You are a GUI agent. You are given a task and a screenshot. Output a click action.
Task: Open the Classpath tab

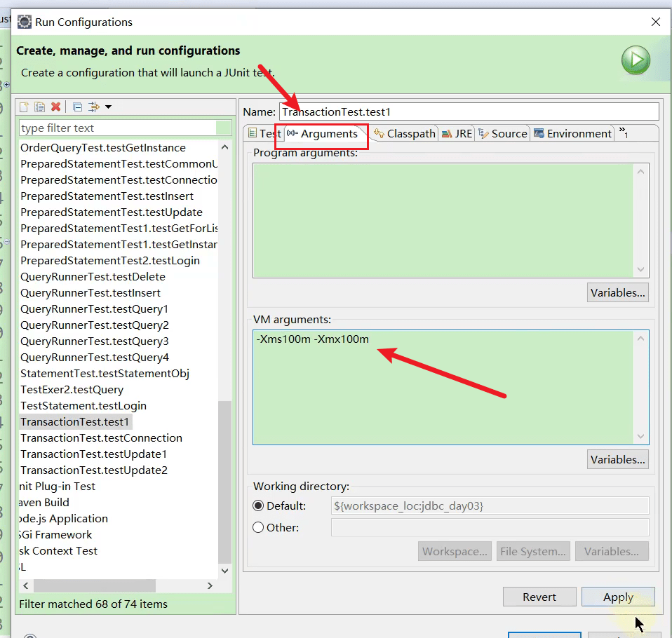[x=405, y=133]
